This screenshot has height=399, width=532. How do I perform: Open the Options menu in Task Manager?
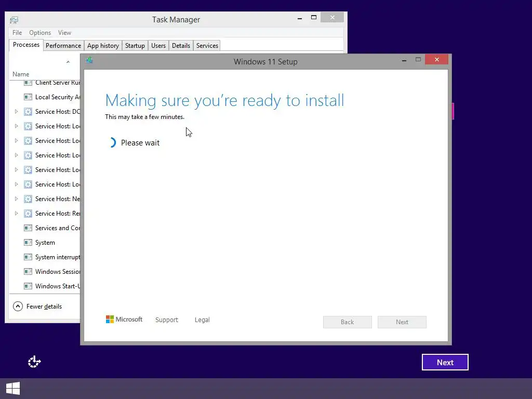(x=40, y=33)
